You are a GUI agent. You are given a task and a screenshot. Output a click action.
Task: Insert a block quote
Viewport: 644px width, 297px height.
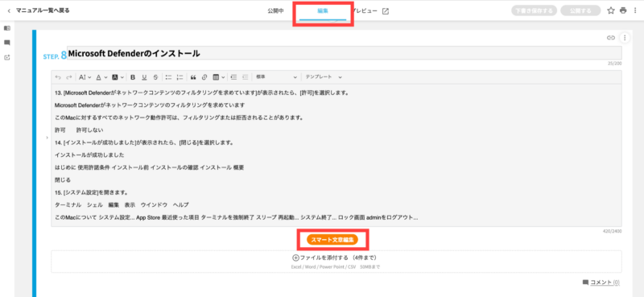coord(193,77)
